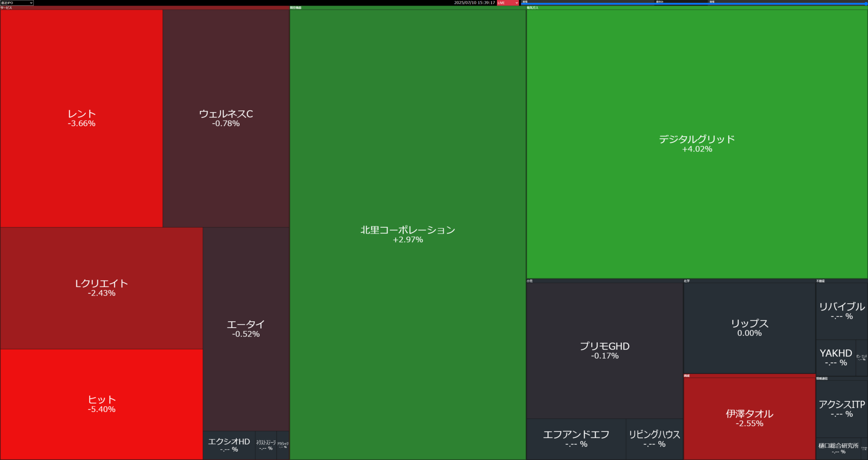Select the エフアンドエフ tile

click(x=576, y=439)
